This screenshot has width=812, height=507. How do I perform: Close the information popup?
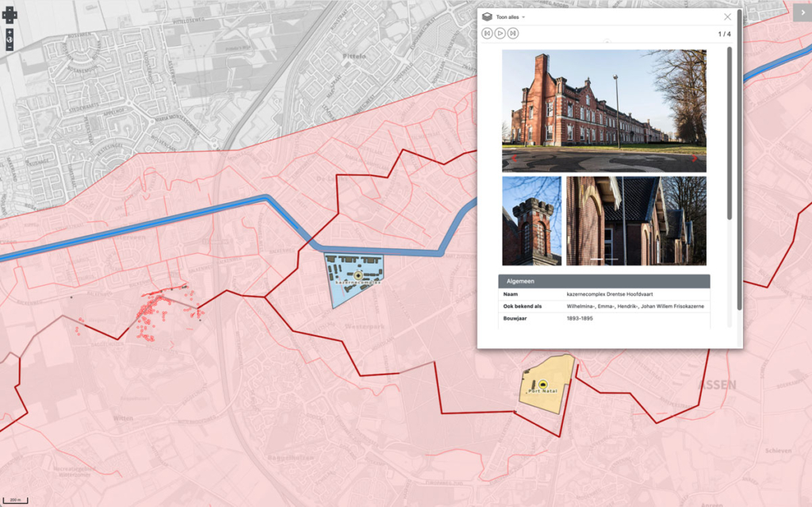coord(727,17)
